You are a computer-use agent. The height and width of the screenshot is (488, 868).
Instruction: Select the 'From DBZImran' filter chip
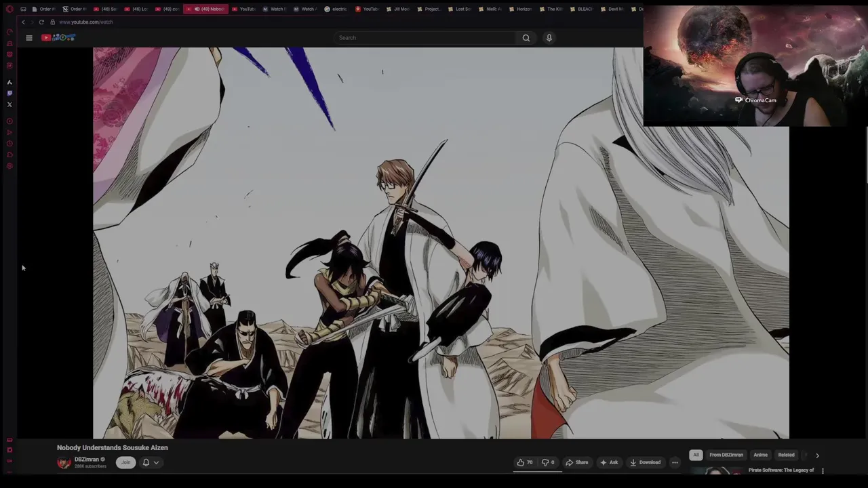(x=726, y=455)
